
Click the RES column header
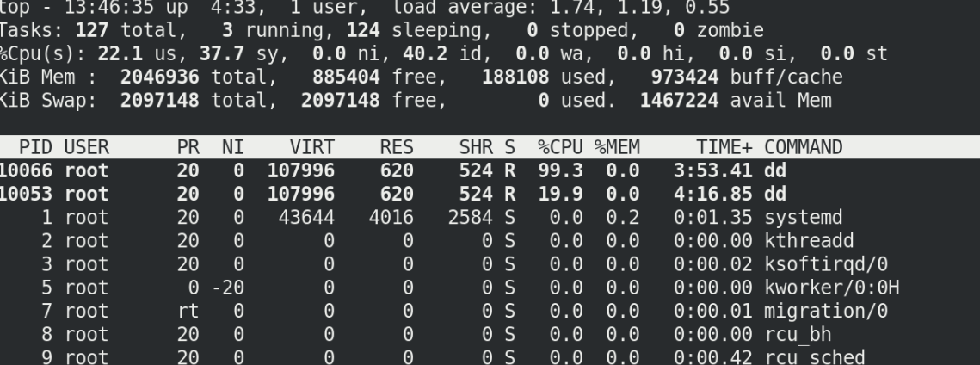point(397,147)
